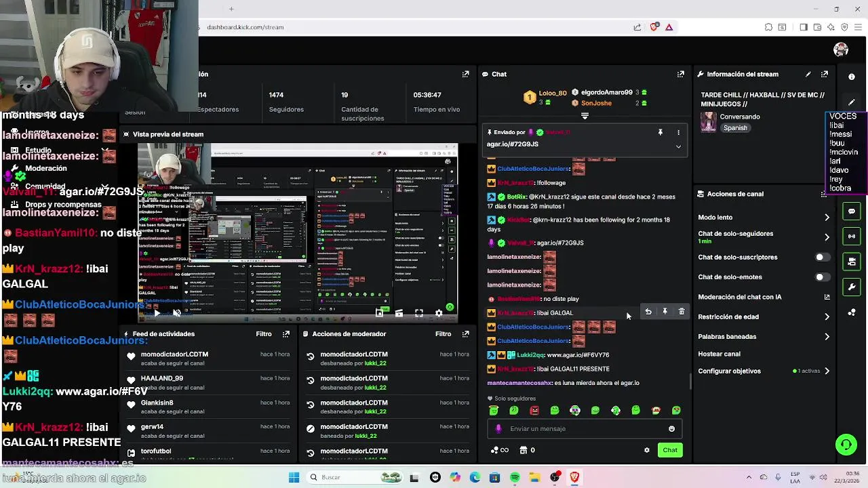Pin the hovered chat message
Image resolution: width=868 pixels, height=488 pixels.
pyautogui.click(x=665, y=312)
